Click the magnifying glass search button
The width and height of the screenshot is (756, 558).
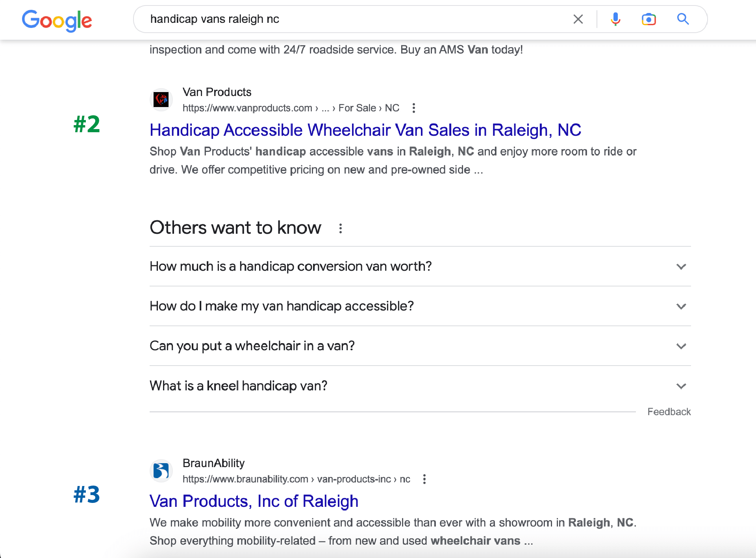(683, 19)
